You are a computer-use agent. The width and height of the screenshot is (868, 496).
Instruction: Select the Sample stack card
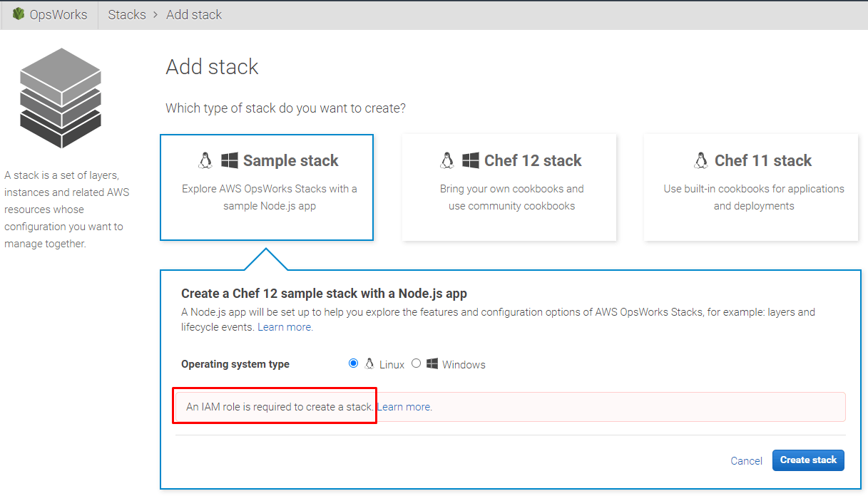tap(267, 187)
